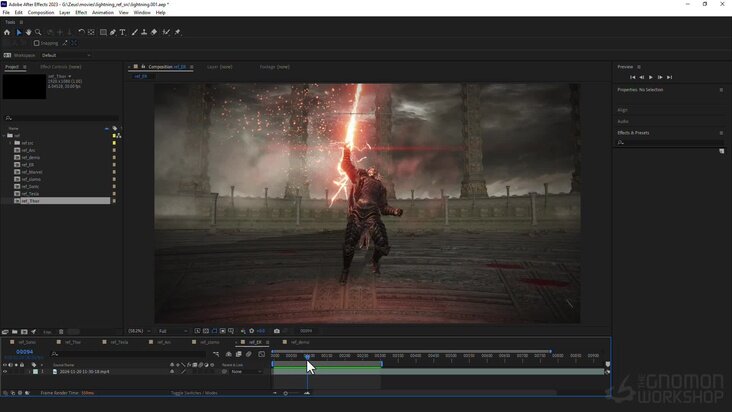Viewport: 732px width, 412px height.
Task: Open the Full resolution dropdown
Action: coord(172,331)
